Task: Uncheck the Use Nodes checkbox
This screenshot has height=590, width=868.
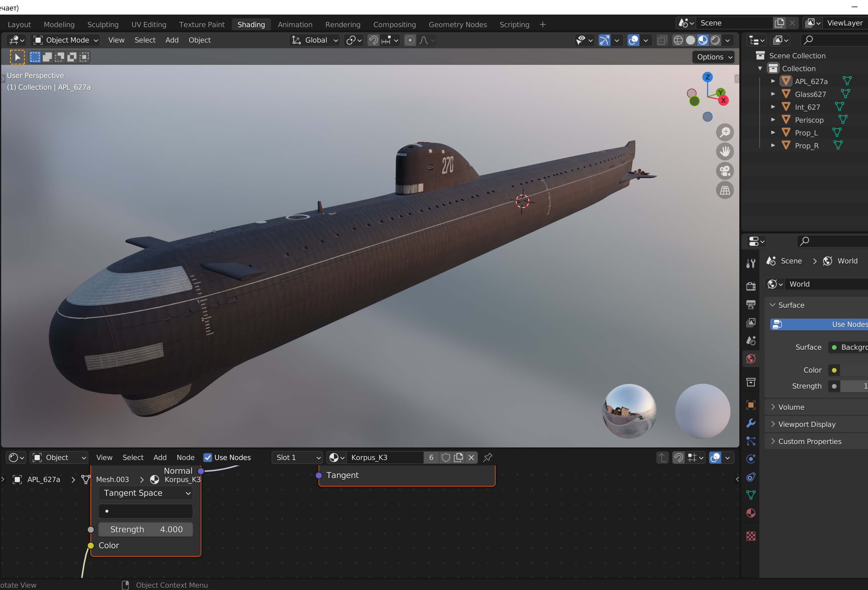Action: (x=208, y=457)
